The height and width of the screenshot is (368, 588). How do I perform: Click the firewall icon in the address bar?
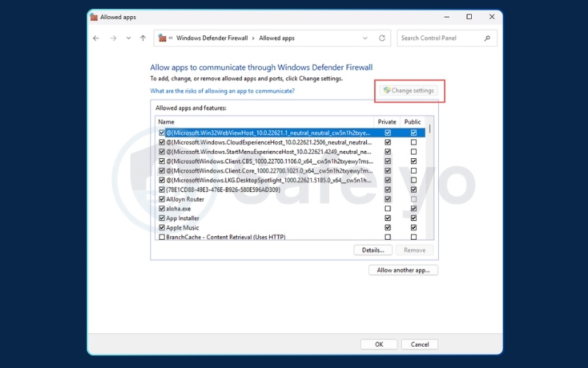point(162,38)
